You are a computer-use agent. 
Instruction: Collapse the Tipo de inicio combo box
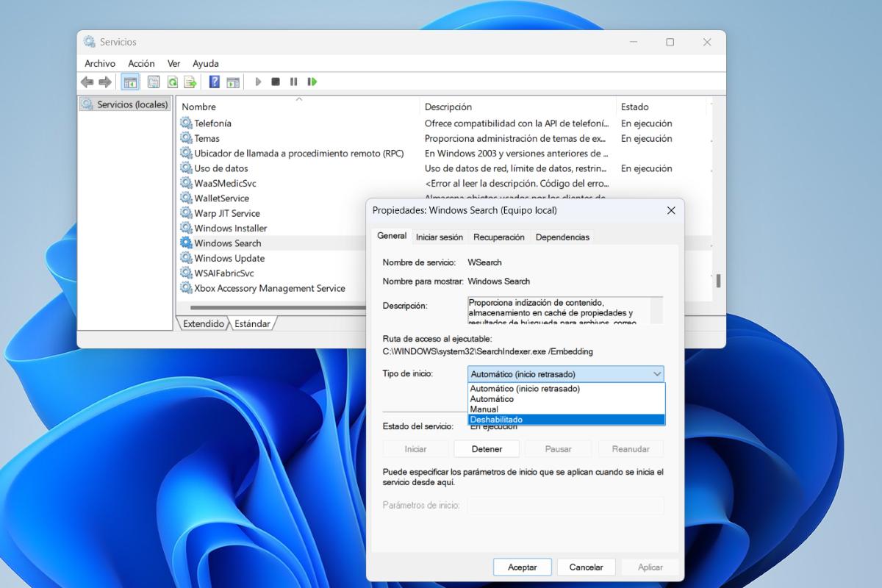click(565, 373)
